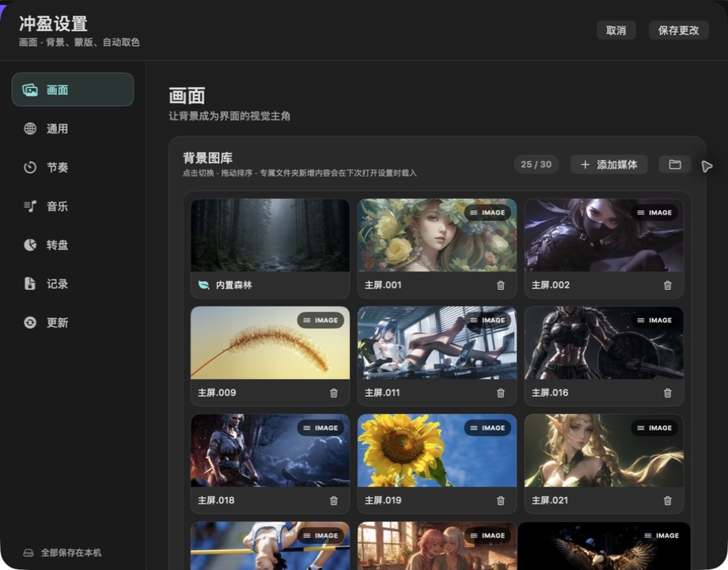Delete background 主屏.011 with trash icon
Screen dimensions: 728x570
(500, 393)
